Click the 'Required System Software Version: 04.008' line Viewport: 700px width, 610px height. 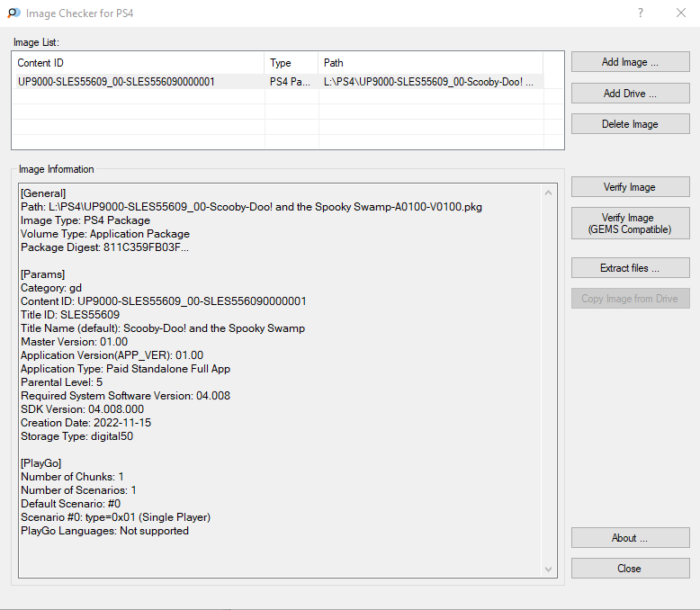point(125,396)
